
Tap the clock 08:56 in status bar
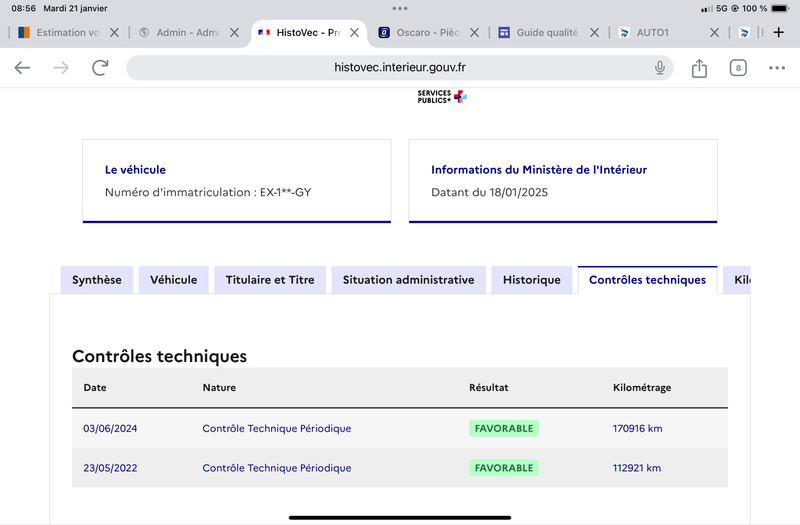(23, 8)
